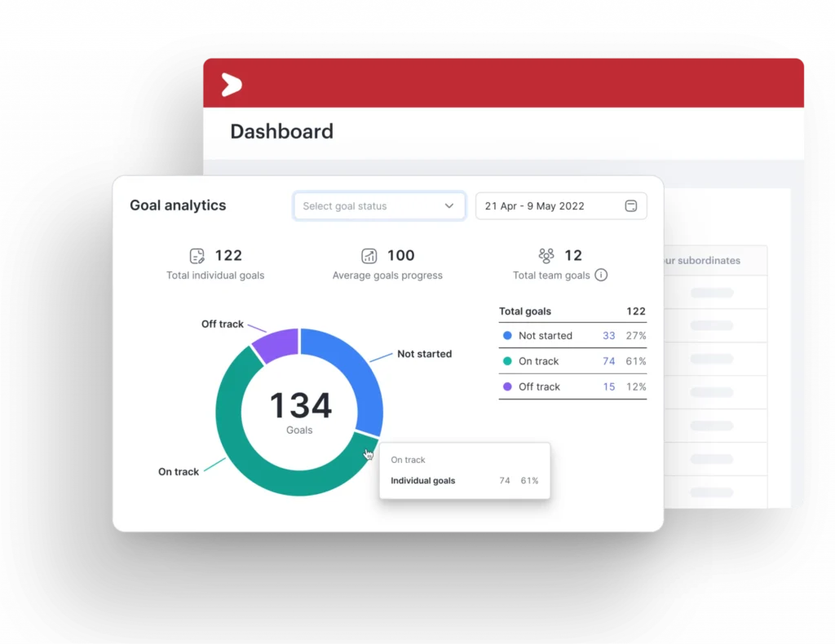Click the chart icon beside Average goals progress
The image size is (835, 644).
[369, 255]
